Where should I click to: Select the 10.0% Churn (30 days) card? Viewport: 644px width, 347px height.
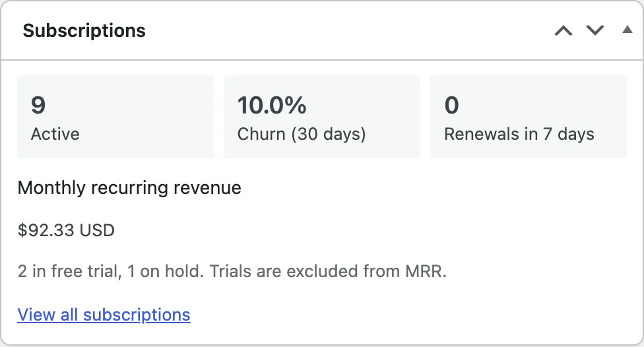tap(322, 117)
